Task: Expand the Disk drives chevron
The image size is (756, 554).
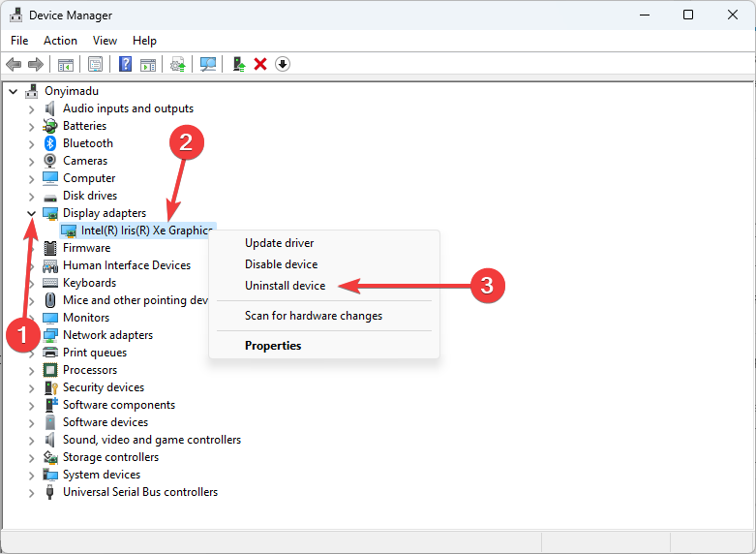Action: pos(31,197)
